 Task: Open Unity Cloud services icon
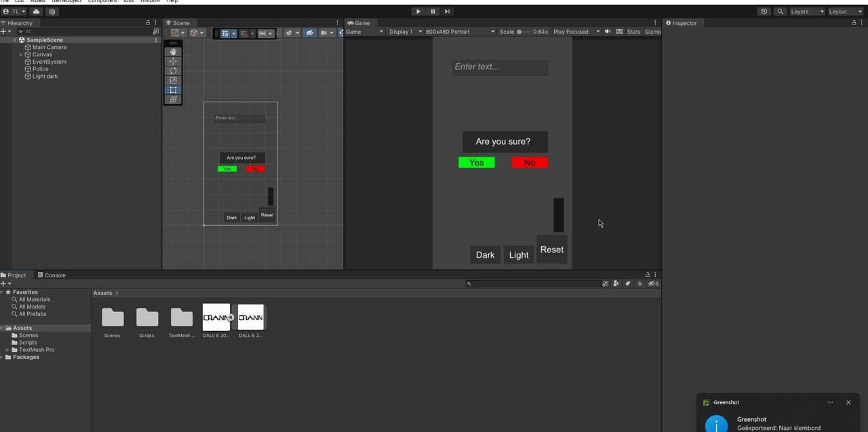coord(36,12)
